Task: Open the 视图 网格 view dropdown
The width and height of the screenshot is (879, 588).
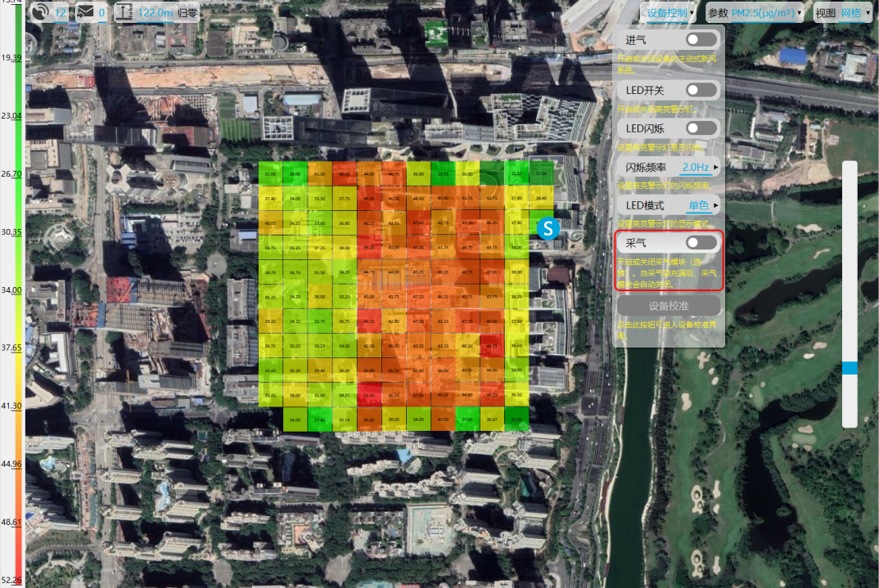Action: 842,13
